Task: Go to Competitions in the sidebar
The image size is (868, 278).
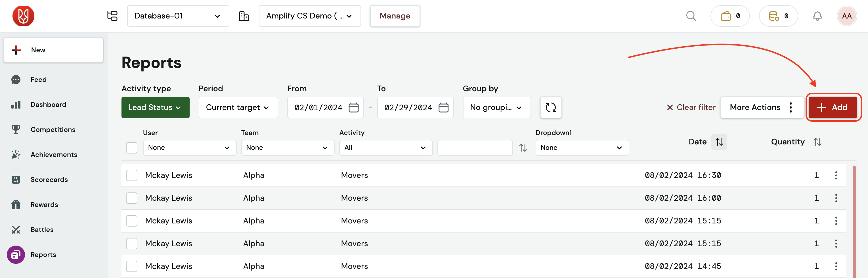Action: (53, 130)
